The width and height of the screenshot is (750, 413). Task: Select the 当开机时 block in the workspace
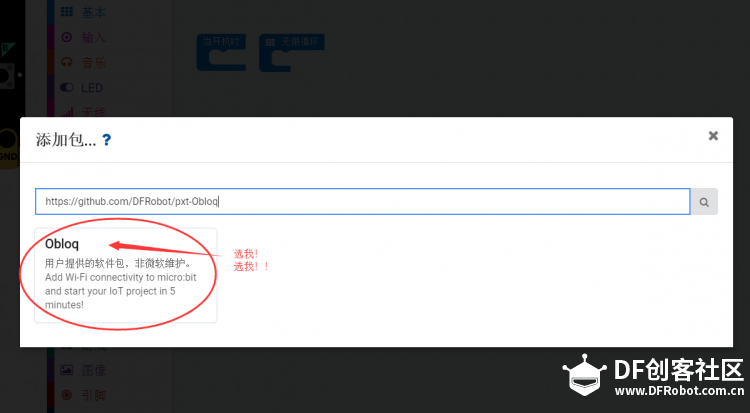(x=221, y=52)
